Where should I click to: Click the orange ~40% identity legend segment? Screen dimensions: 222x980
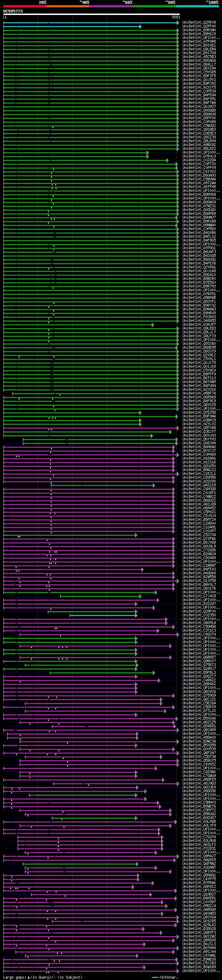click(68, 7)
